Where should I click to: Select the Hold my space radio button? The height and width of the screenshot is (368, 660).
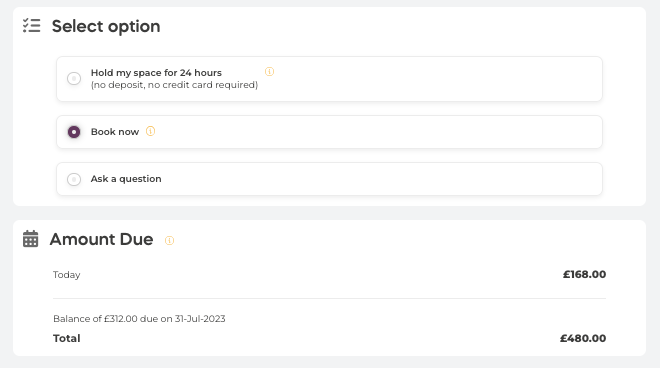[74, 78]
